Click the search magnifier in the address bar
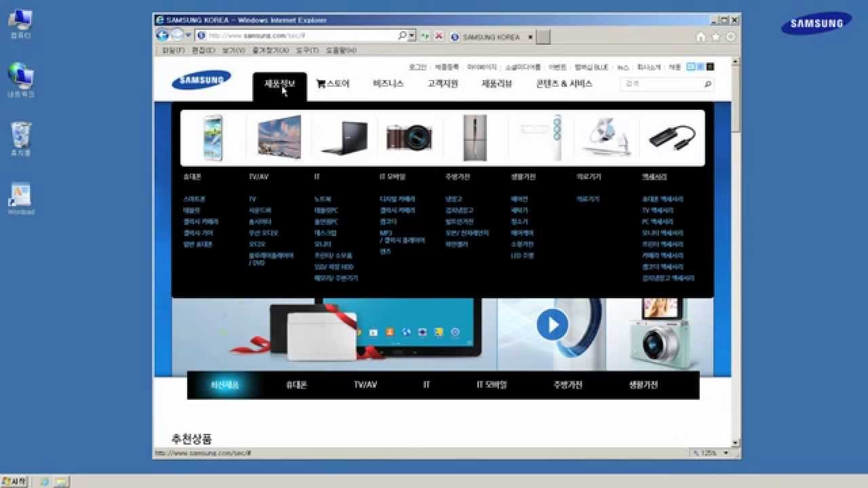This screenshot has width=868, height=488. pyautogui.click(x=403, y=35)
